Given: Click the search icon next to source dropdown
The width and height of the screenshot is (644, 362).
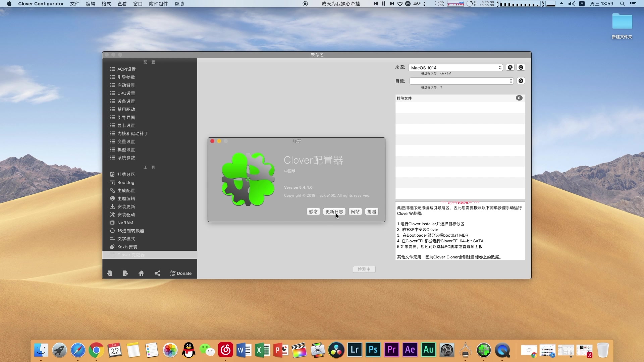Looking at the screenshot, I should click(510, 67).
